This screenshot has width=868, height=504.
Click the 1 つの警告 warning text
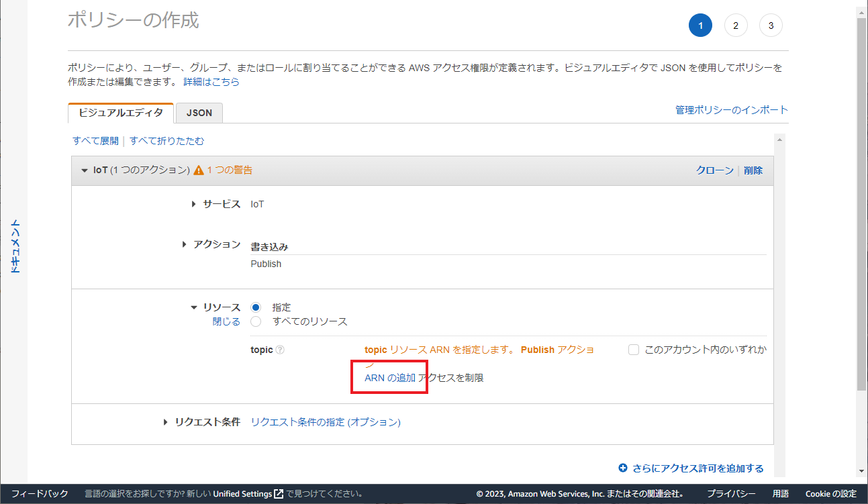(x=230, y=170)
